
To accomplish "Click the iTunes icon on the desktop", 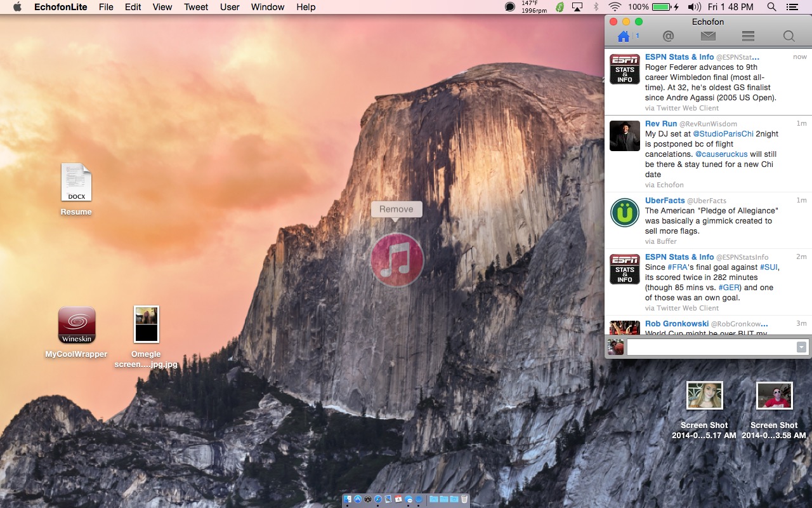I will 397,259.
